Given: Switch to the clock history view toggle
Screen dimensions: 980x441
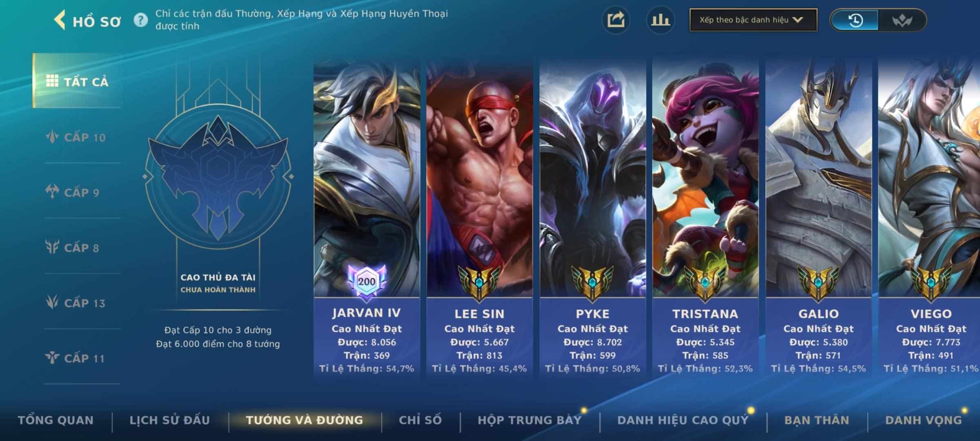Looking at the screenshot, I should (854, 20).
